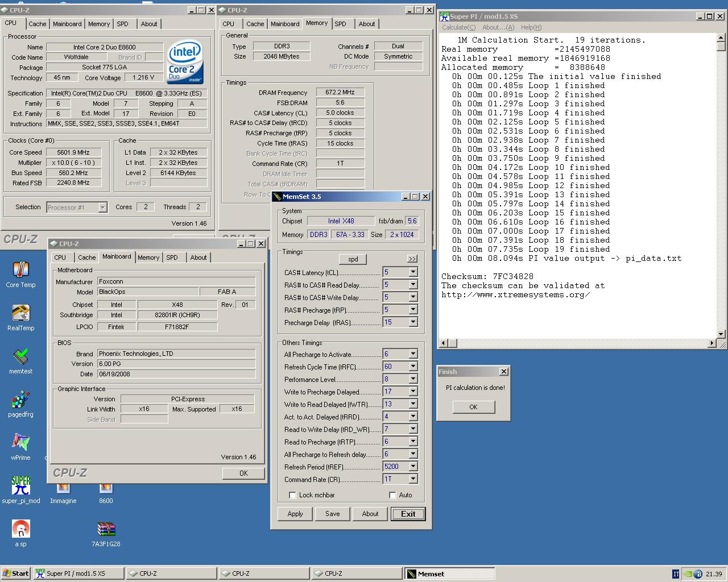The image size is (728, 582).
Task: Open the 8600 desktop icon
Action: [x=106, y=488]
